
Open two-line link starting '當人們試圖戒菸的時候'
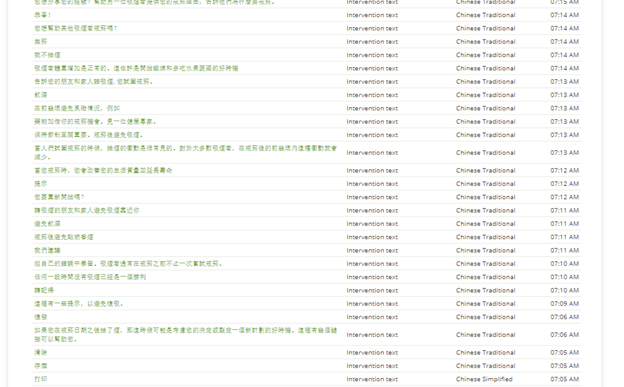[185, 152]
